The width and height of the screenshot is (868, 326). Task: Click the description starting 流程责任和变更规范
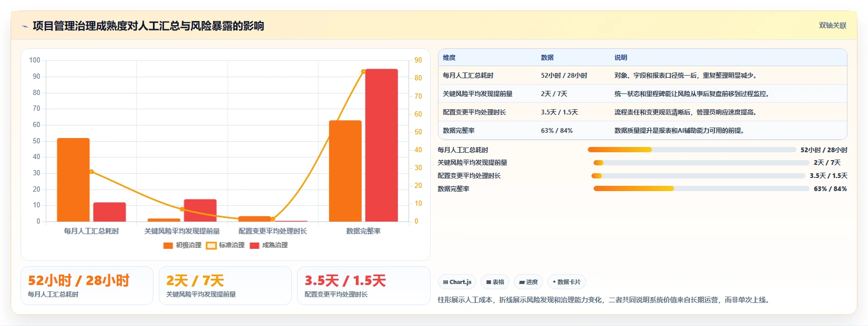686,112
